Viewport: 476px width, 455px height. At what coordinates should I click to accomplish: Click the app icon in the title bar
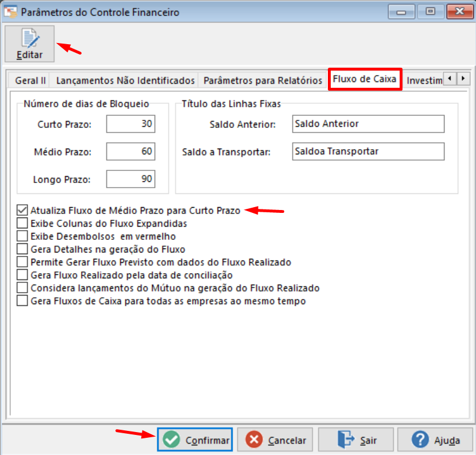pos(10,12)
